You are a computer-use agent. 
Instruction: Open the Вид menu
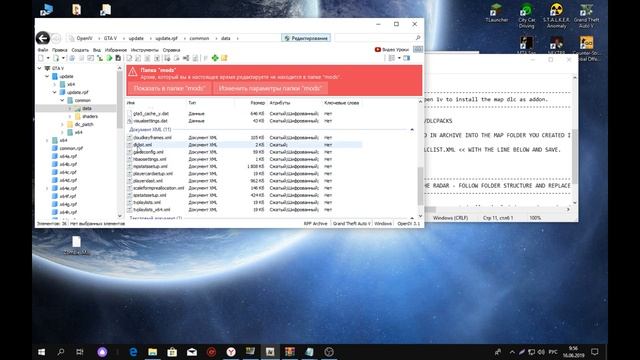pyautogui.click(x=97, y=50)
